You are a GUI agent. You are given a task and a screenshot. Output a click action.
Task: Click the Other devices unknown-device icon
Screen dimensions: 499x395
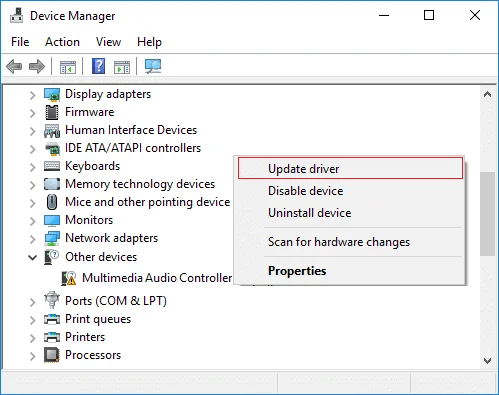pyautogui.click(x=51, y=257)
